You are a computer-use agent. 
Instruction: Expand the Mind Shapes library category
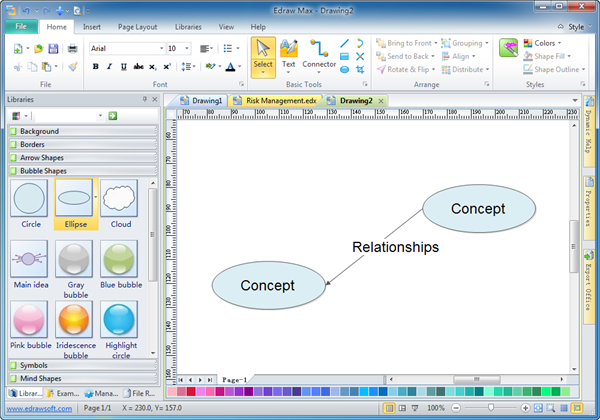pyautogui.click(x=40, y=379)
